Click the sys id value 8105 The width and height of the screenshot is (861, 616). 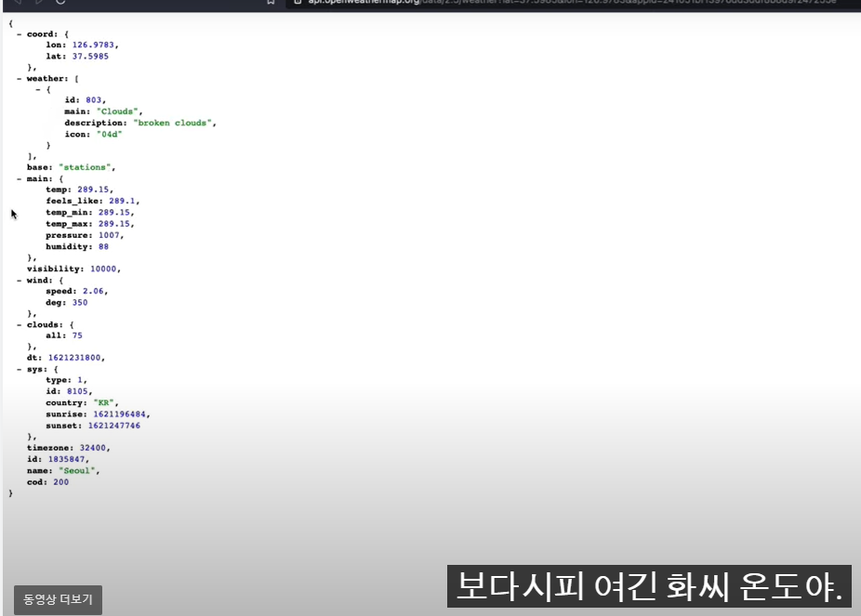tap(77, 392)
